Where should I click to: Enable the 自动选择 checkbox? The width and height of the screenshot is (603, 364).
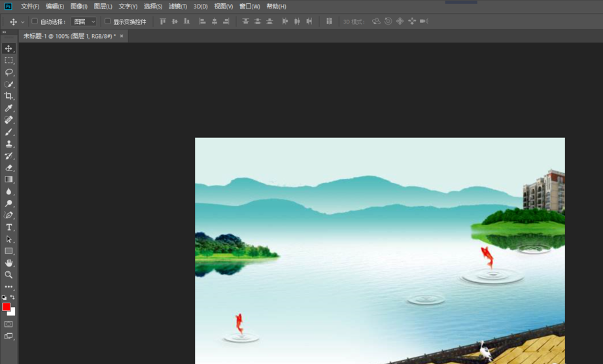pyautogui.click(x=35, y=22)
